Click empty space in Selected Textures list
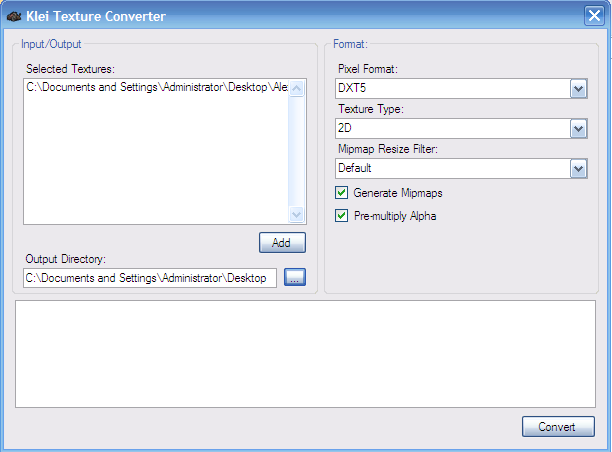This screenshot has width=612, height=452. (156, 160)
